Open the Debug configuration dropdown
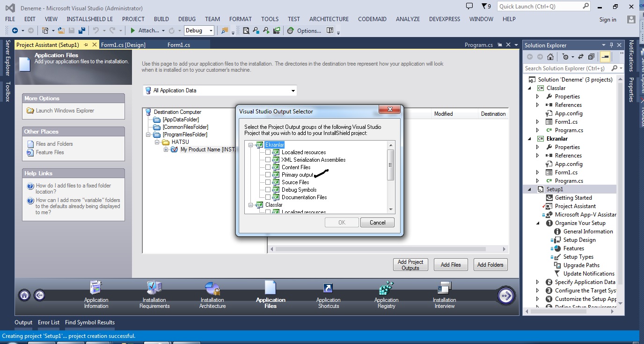The width and height of the screenshot is (644, 344). (199, 30)
